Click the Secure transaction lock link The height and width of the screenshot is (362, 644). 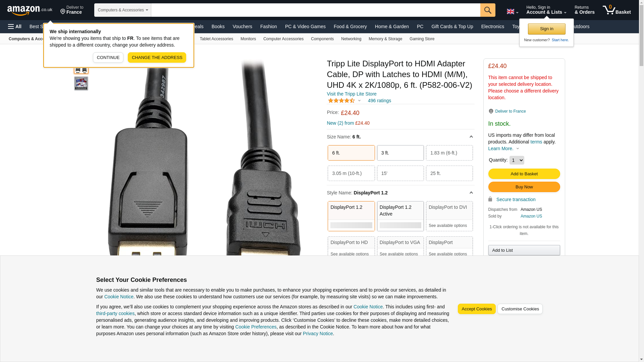(516, 199)
